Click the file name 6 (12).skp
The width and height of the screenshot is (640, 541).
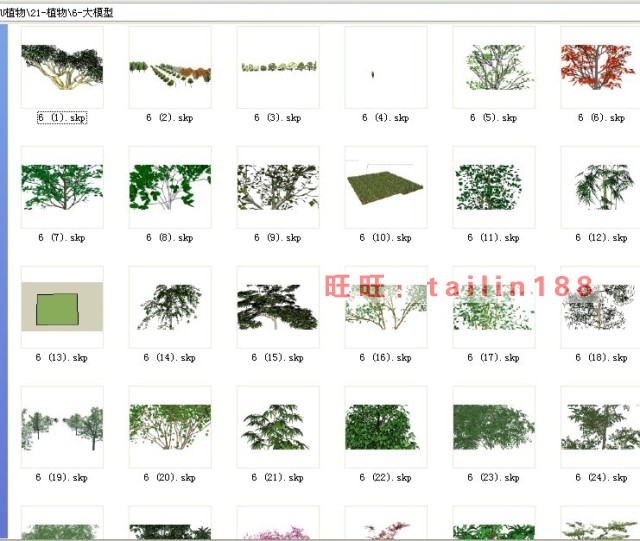[602, 238]
